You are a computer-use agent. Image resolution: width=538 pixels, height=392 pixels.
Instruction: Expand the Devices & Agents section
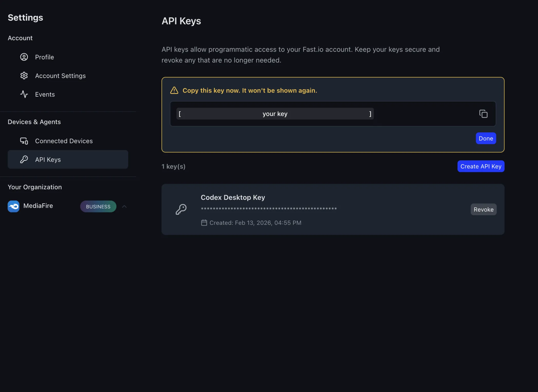coord(34,122)
